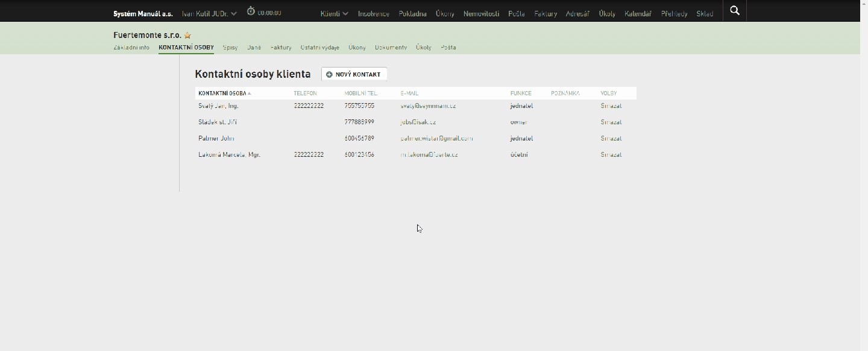Open the Palmer John contact row
This screenshot has height=351, width=868.
[x=416, y=138]
